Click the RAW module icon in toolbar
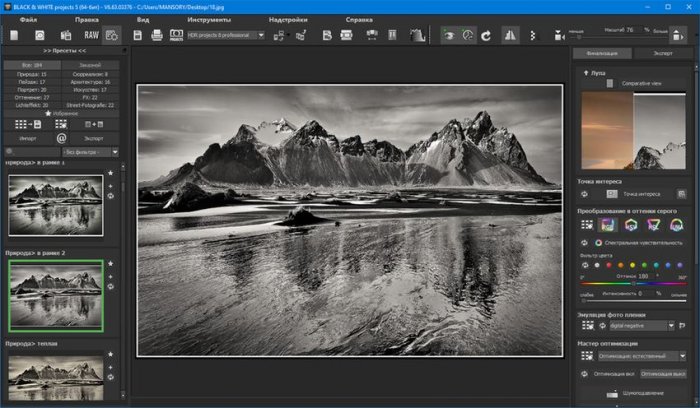 91,35
